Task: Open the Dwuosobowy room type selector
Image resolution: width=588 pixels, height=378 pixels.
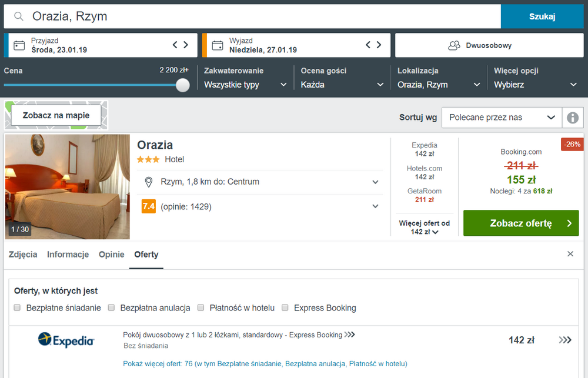Action: [x=489, y=45]
